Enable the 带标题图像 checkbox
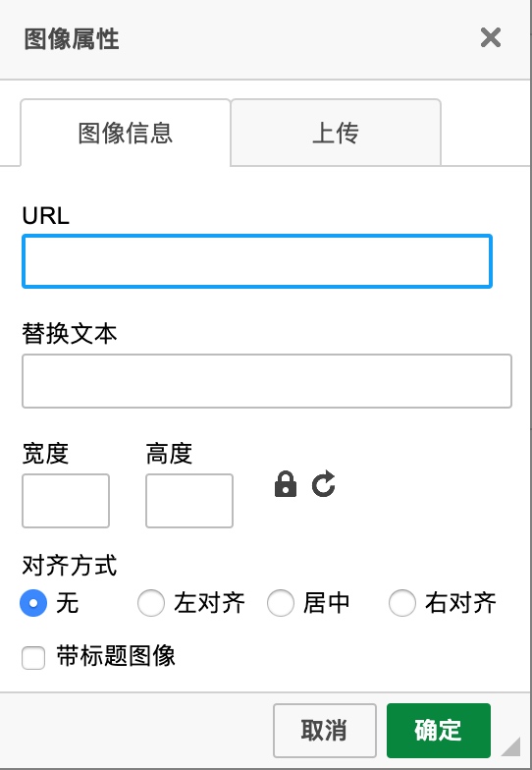Screen dimensions: 532x770 point(33,658)
